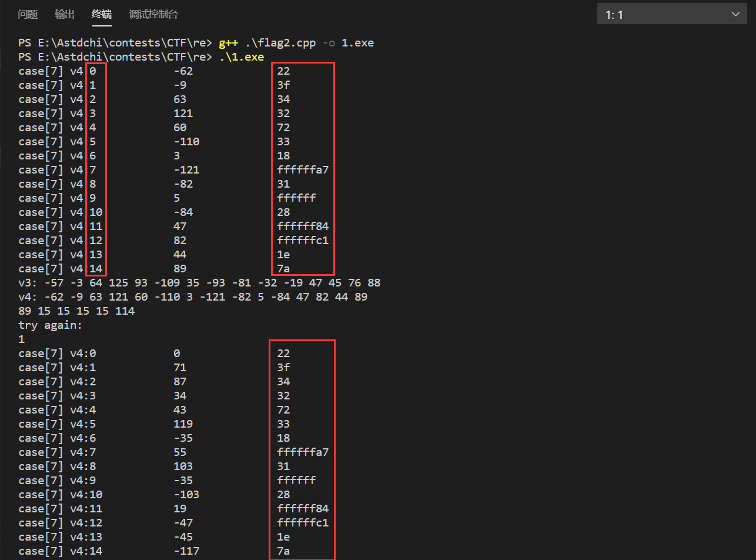Click the line starting with "v3: -57 -3 64"
The image size is (756, 560).
[199, 283]
